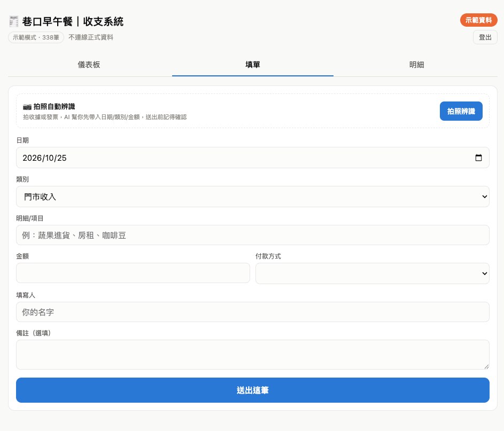Open the 明細 tab
The width and height of the screenshot is (504, 431).
[416, 65]
